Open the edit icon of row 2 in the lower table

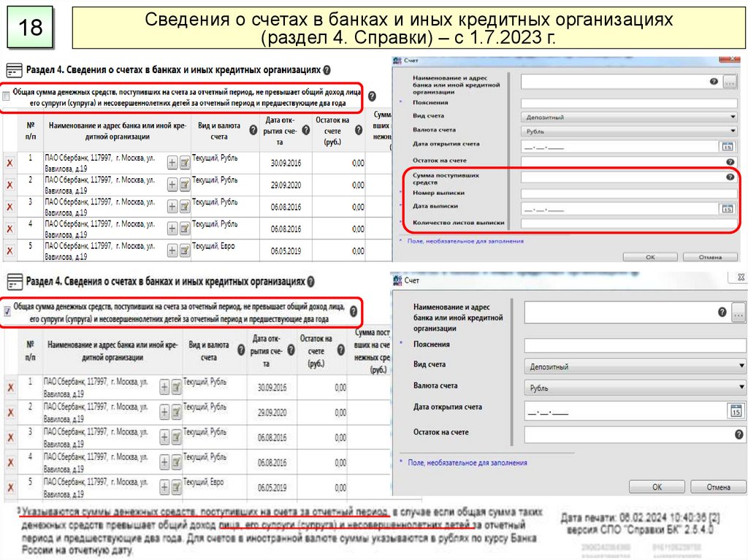click(176, 412)
